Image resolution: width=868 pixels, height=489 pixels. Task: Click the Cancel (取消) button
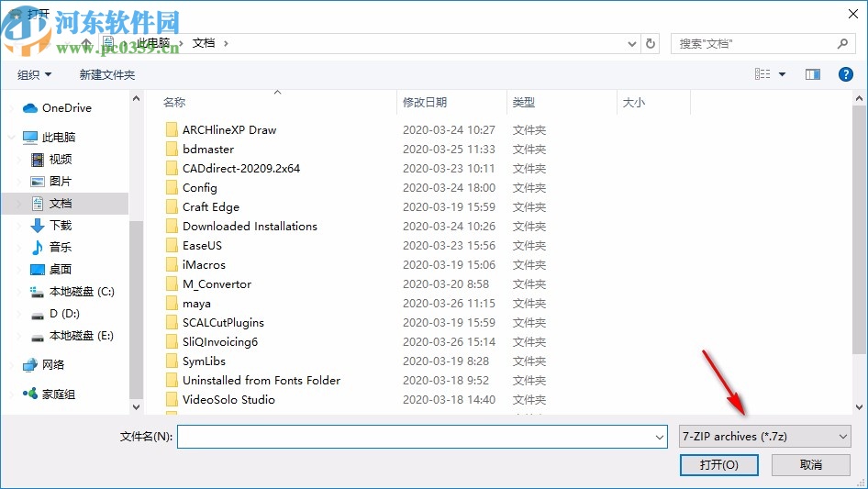pos(811,464)
